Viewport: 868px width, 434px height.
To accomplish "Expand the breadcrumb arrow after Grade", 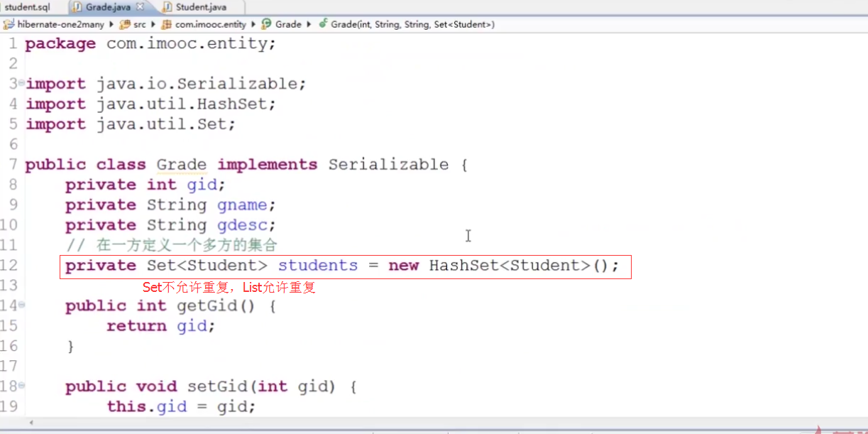I will pos(308,24).
